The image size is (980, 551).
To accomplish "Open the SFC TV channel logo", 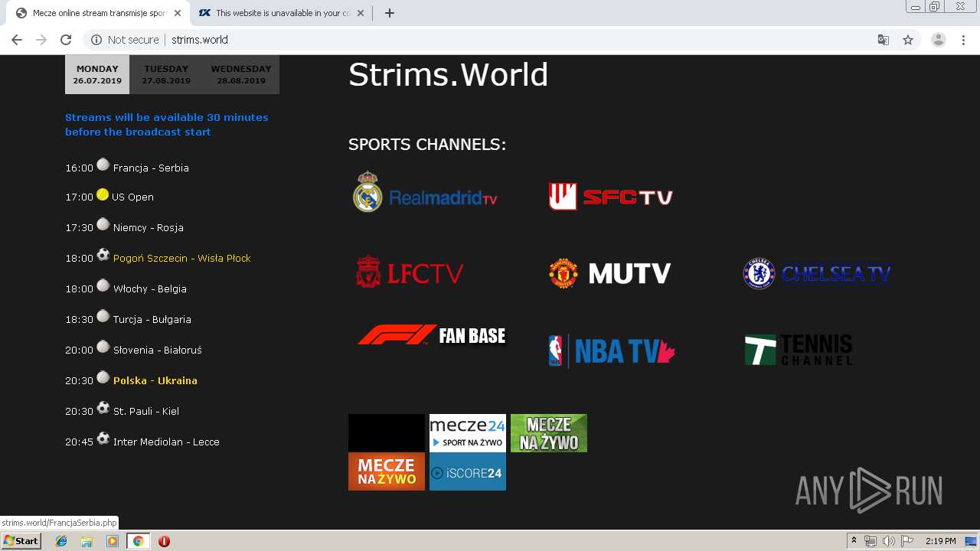I will 610,197.
